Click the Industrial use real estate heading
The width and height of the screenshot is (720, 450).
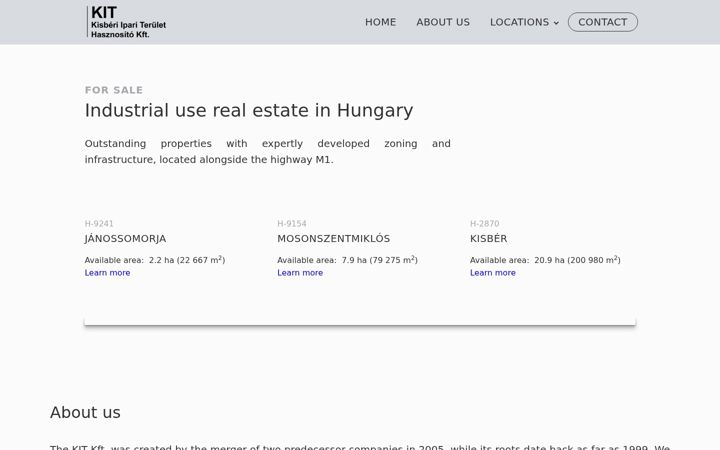(x=249, y=111)
